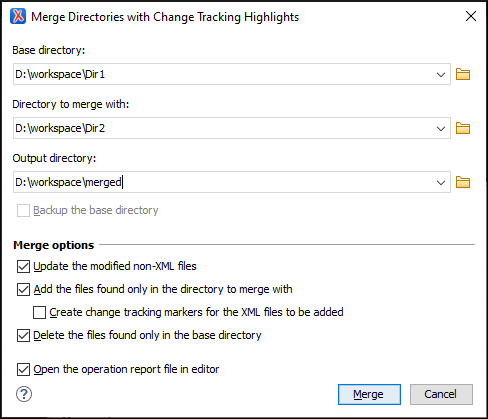Screen dimensions: 488x419
Task: Expand the Base directory dropdown list
Action: tap(441, 74)
